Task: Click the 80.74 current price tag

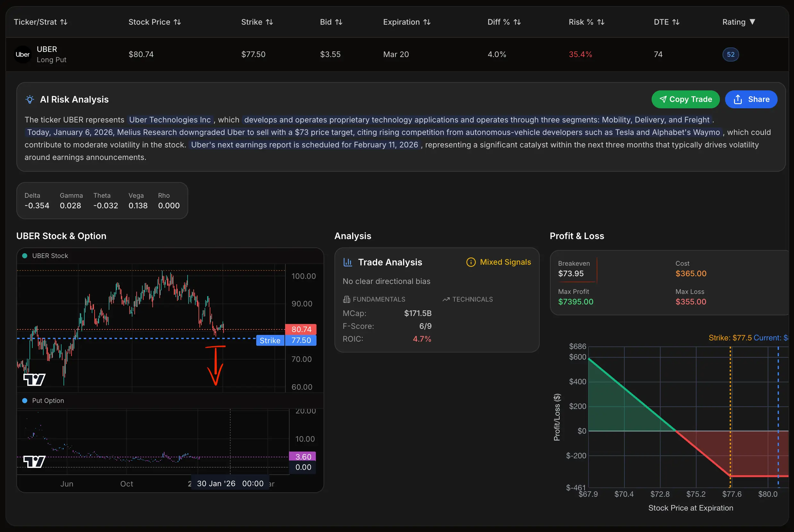Action: (x=301, y=329)
